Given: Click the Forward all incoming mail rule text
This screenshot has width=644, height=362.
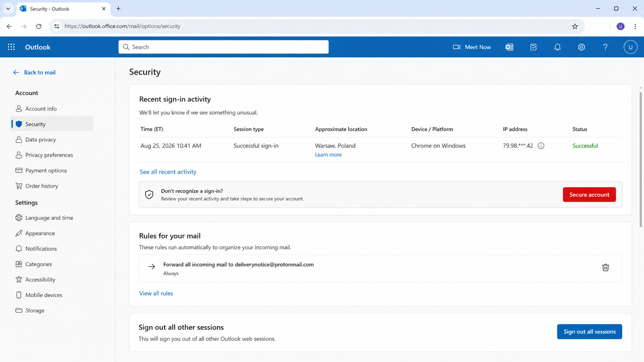Looking at the screenshot, I should [238, 264].
